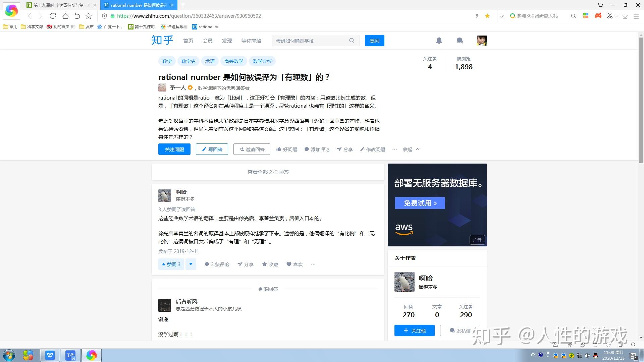Screen dimensions: 644x362
Task: Click the page vertical scrollbar thumb
Action: pyautogui.click(x=641, y=101)
